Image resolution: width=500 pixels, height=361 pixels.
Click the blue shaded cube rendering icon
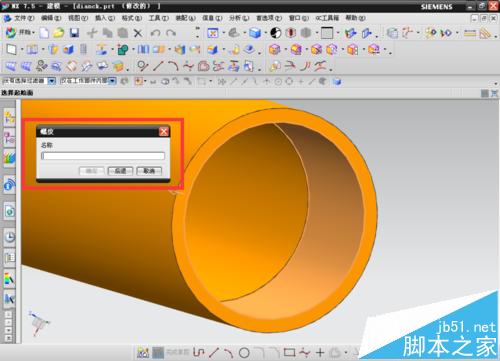click(255, 33)
